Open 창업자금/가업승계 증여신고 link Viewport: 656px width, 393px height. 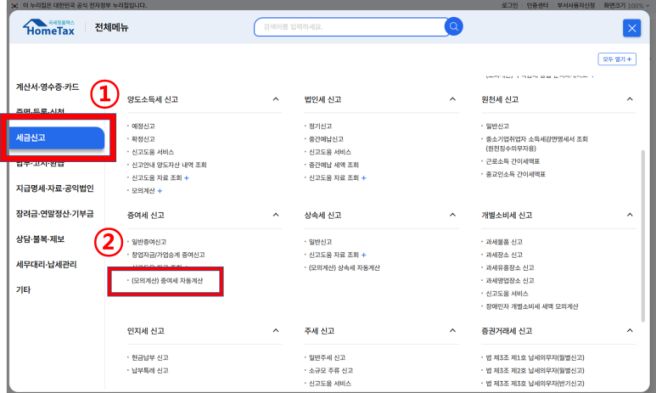click(x=168, y=255)
